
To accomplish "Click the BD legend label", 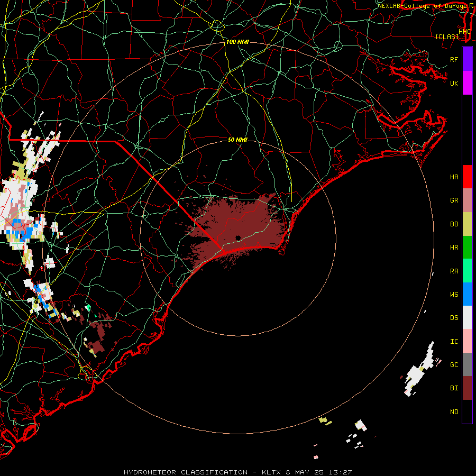I will 454,224.
